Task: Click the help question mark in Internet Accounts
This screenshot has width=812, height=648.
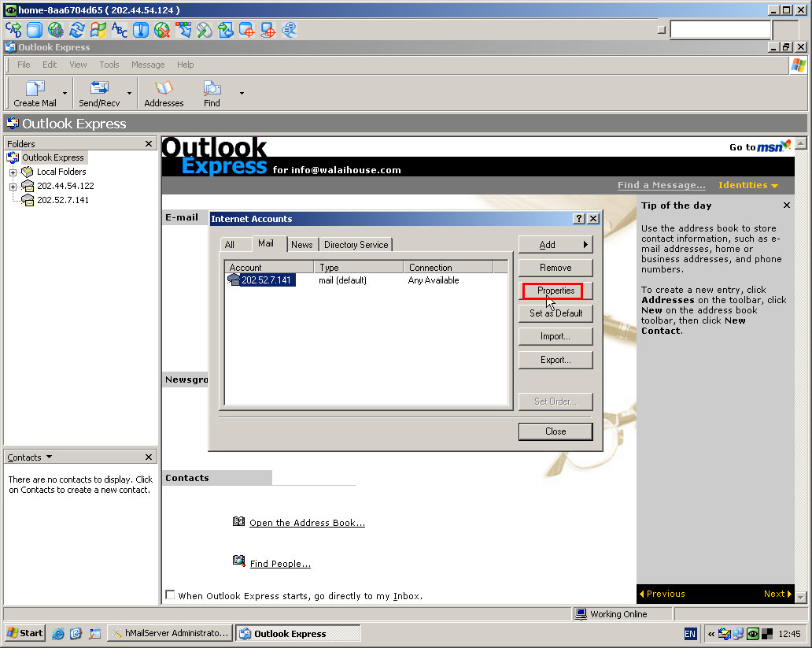Action: pyautogui.click(x=579, y=219)
